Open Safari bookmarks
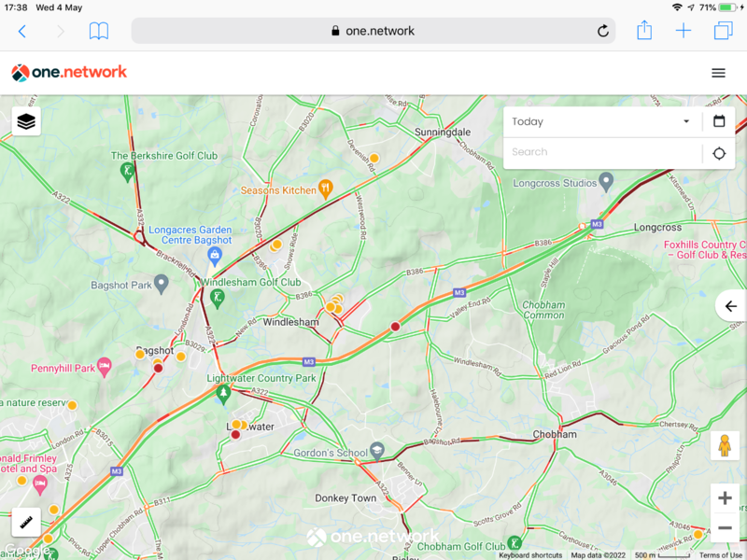Screen dimensions: 747x560 (x=99, y=31)
